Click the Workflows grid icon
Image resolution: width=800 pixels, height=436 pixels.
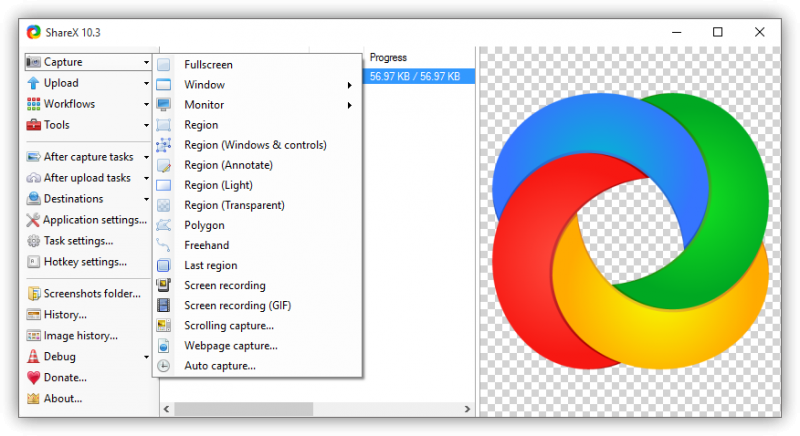(33, 104)
